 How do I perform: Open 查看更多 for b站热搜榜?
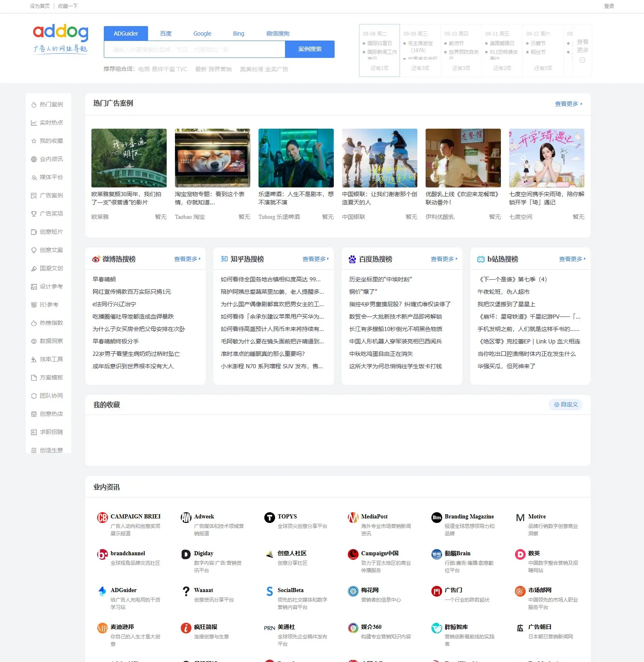(572, 259)
